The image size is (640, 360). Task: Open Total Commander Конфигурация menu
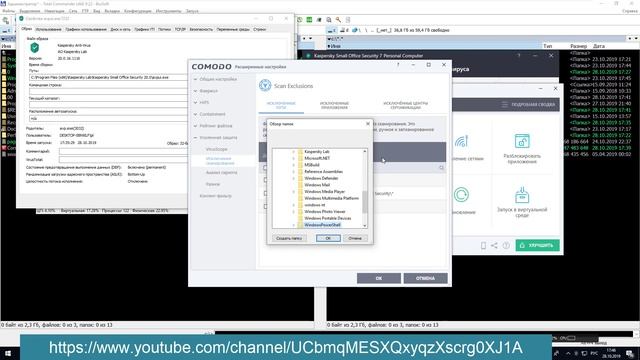(138, 11)
